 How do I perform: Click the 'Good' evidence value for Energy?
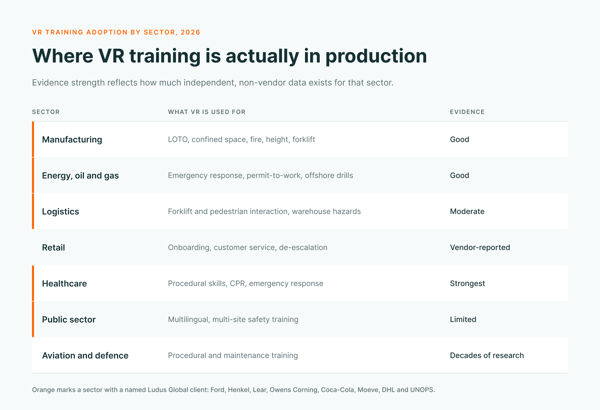click(460, 175)
